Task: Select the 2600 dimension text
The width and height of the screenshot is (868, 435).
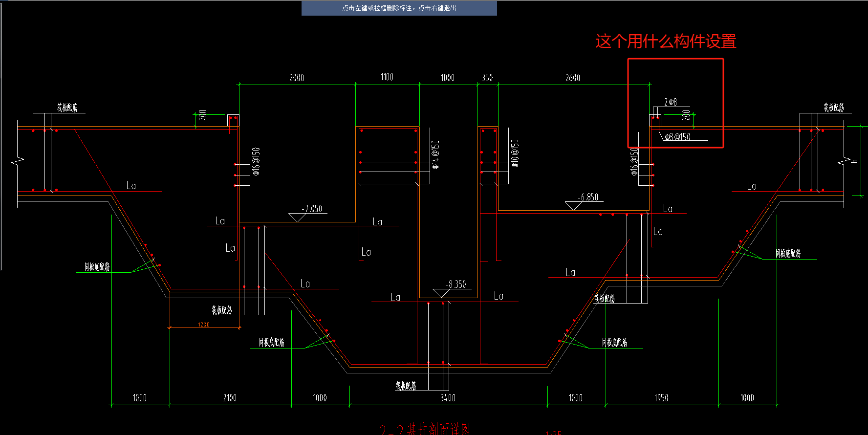Action: [x=573, y=78]
